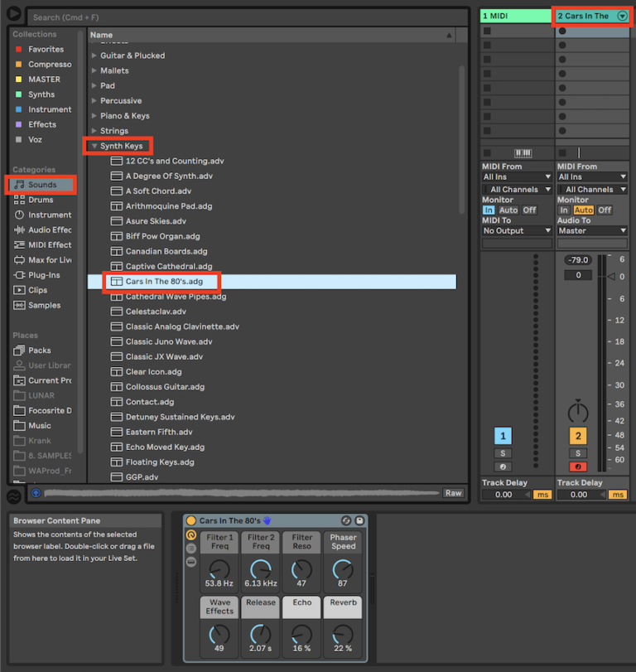
Task: Adjust the Filter 1 Freq knob
Action: [x=219, y=570]
